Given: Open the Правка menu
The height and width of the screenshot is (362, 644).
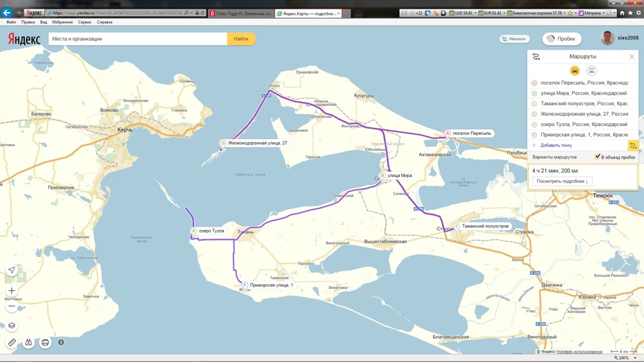Looking at the screenshot, I should [28, 22].
